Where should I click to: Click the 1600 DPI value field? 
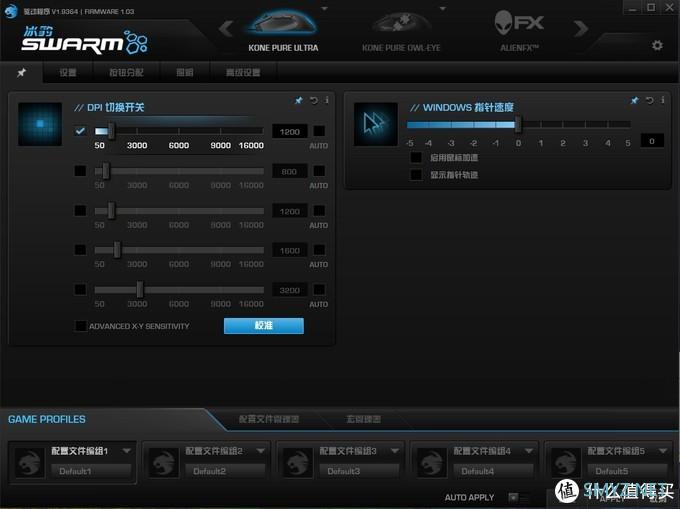tap(290, 250)
